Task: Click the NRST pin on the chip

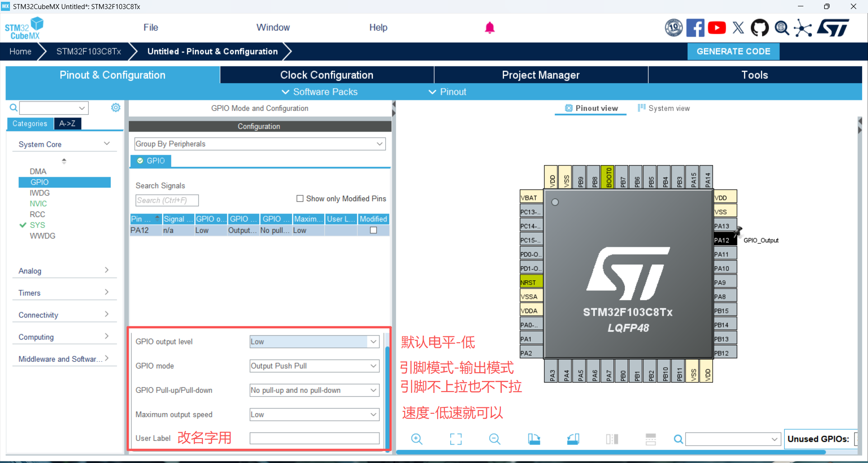Action: [x=532, y=283]
